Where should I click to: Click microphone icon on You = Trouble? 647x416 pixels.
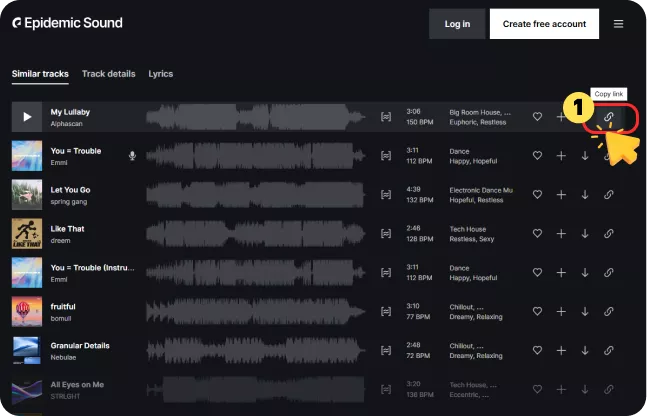point(132,156)
